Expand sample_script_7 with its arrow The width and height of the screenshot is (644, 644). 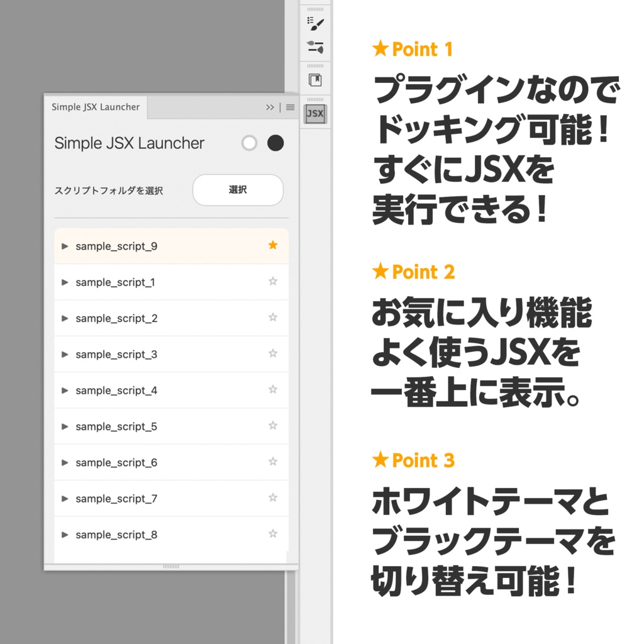(65, 498)
